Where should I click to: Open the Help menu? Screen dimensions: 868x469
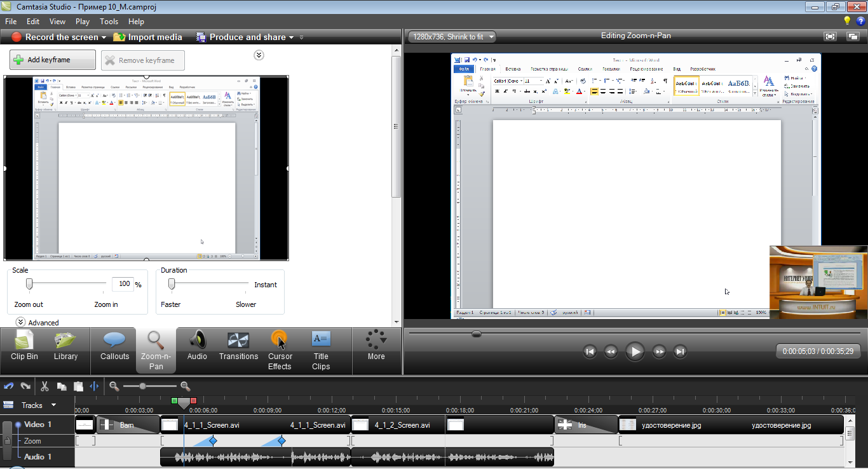point(136,22)
